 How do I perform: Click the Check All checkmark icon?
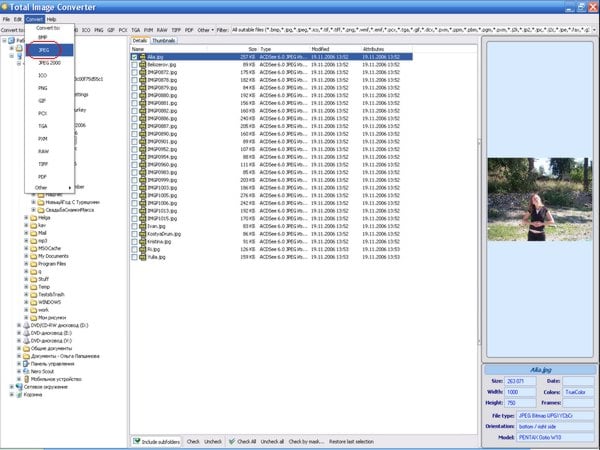pyautogui.click(x=232, y=441)
